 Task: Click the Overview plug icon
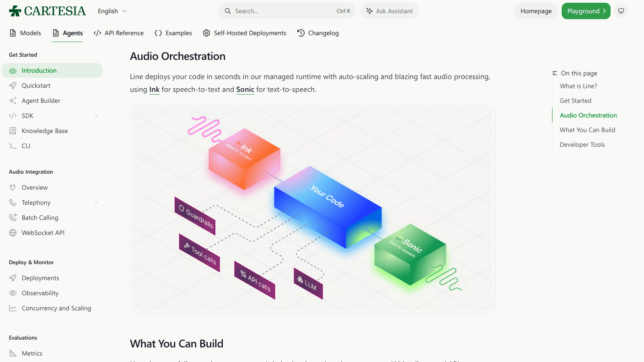(x=13, y=187)
